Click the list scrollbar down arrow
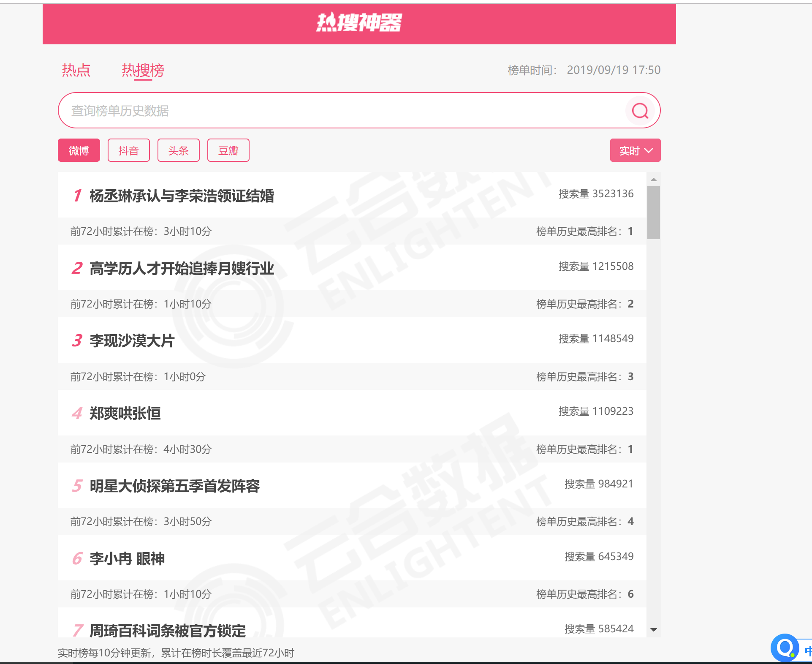Viewport: 812px width, 664px height. point(654,630)
